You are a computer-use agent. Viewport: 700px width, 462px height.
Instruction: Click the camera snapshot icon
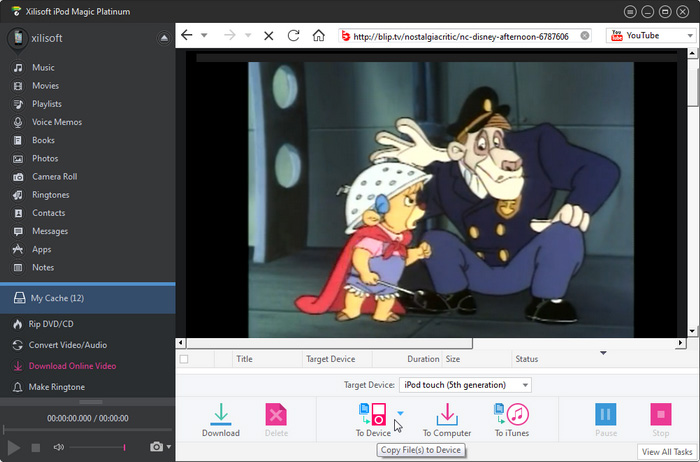point(156,447)
